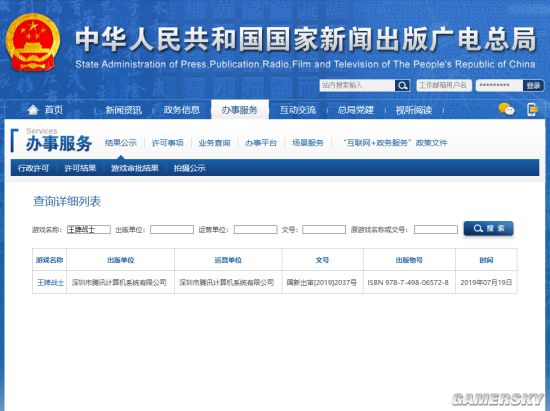Open the 总局党建 navigation tab
Image resolution: width=550 pixels, height=411 pixels.
point(355,110)
